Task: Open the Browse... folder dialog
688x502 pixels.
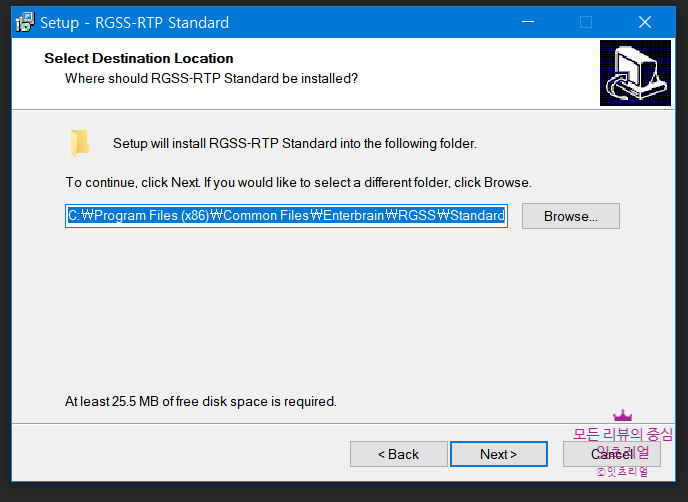Action: (x=570, y=216)
